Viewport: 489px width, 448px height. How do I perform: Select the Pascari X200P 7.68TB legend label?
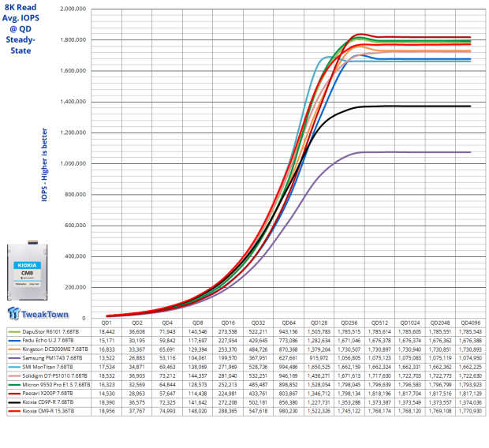click(47, 394)
